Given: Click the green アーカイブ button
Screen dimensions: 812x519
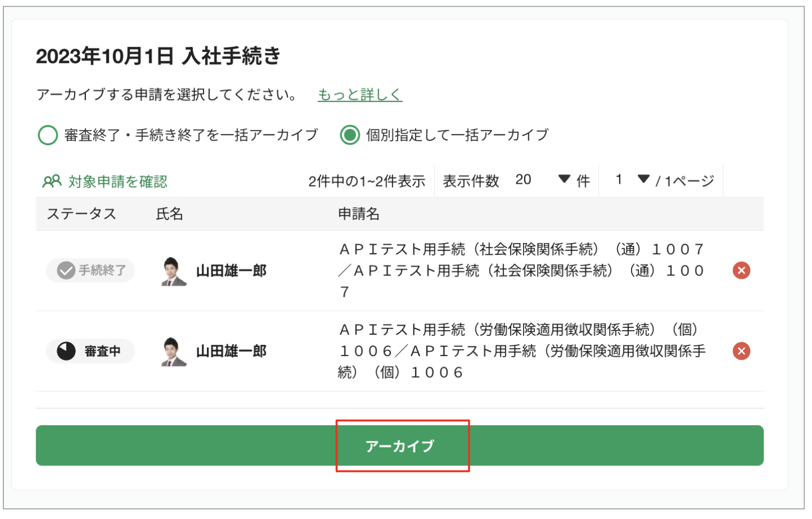Looking at the screenshot, I should point(399,446).
